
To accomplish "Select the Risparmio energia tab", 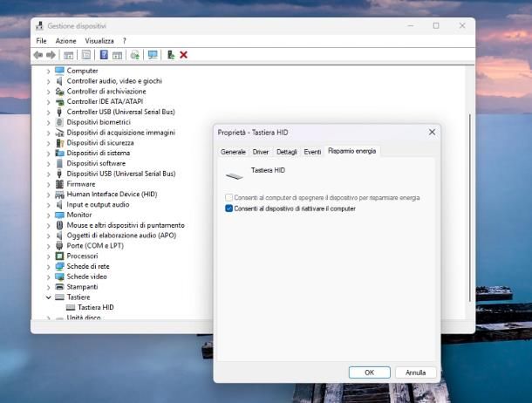I will click(x=351, y=151).
